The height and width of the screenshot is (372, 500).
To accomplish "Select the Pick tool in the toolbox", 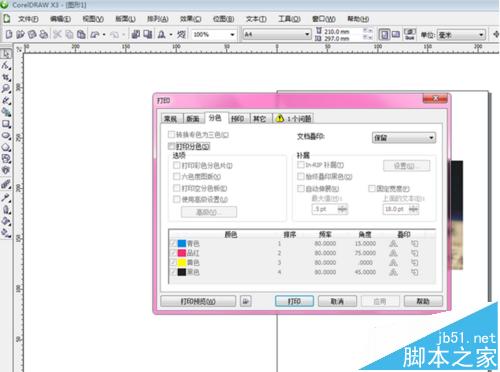I will (6, 53).
